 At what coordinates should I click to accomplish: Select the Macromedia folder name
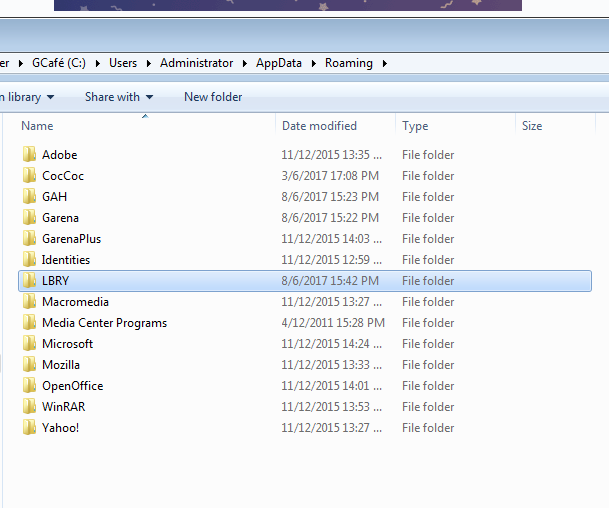tap(75, 301)
